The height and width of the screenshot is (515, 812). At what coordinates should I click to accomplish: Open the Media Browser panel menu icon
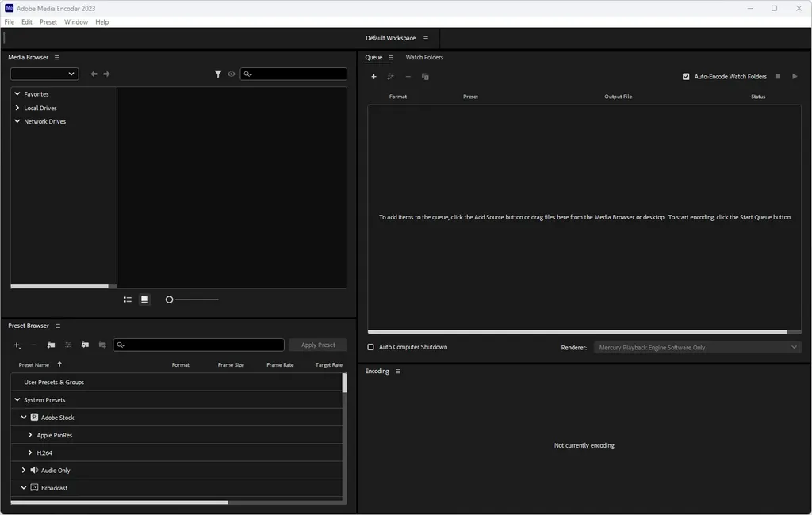[x=57, y=58]
